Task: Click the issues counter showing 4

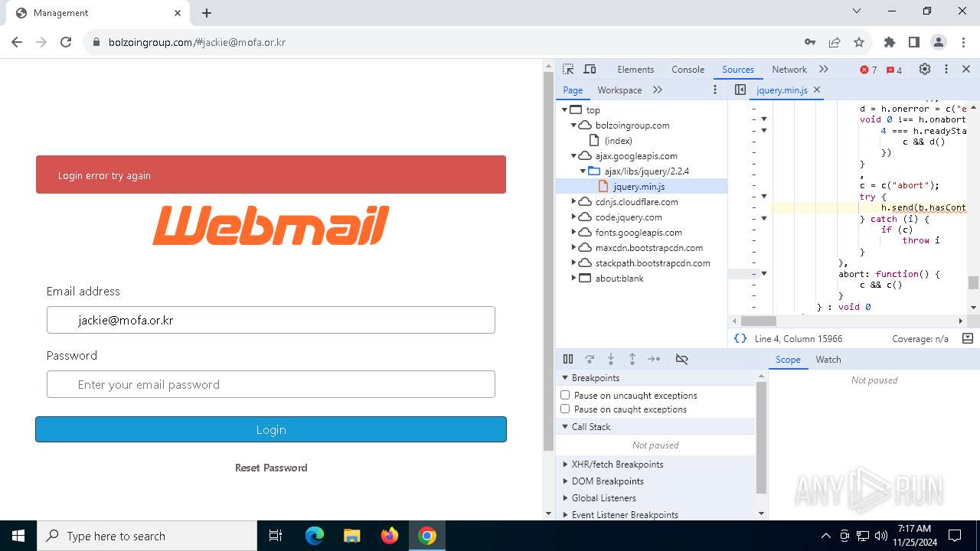Action: pos(893,70)
